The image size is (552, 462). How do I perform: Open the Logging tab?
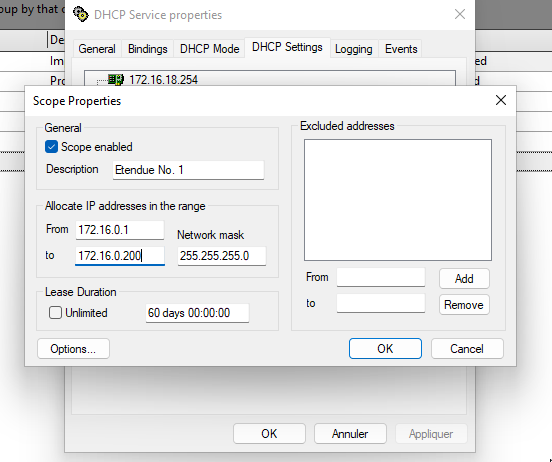(353, 49)
